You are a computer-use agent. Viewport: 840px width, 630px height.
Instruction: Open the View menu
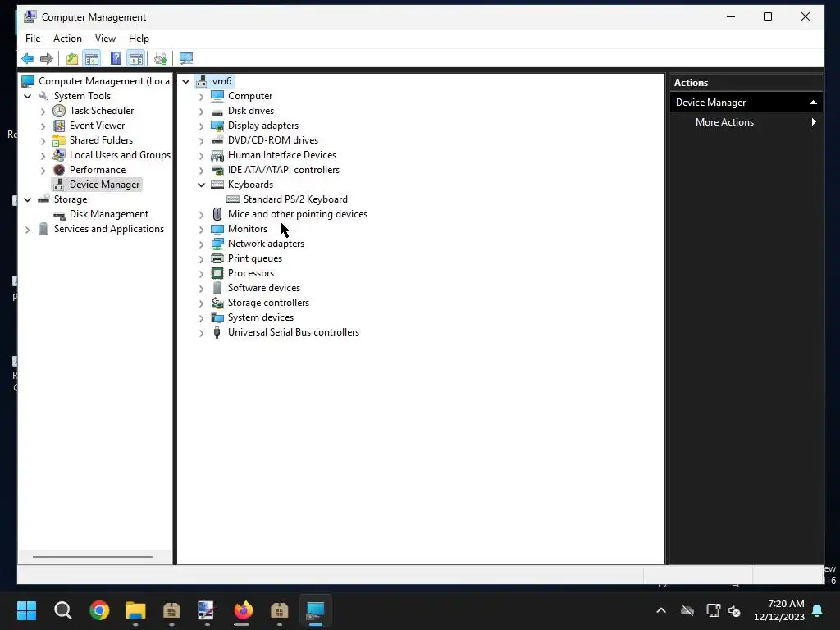(x=105, y=39)
